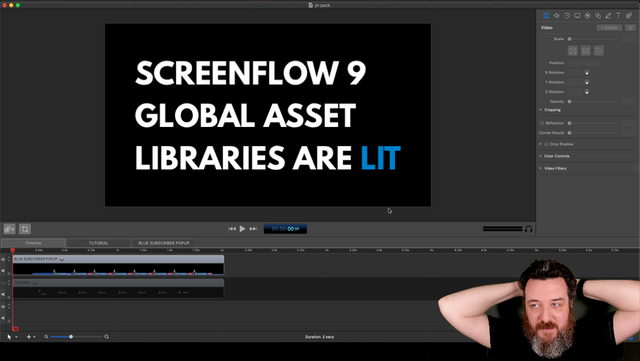
Task: Select the arrow pointer tool below the timeline
Action: pos(9,337)
